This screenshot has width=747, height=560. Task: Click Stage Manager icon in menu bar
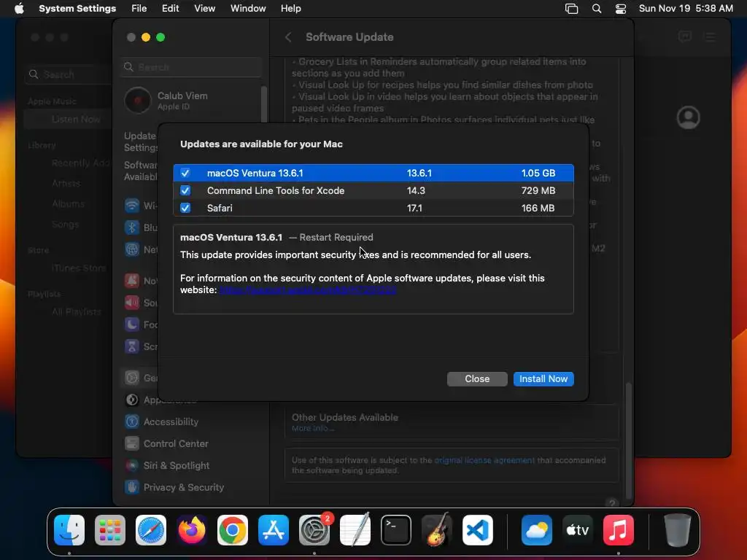click(571, 9)
